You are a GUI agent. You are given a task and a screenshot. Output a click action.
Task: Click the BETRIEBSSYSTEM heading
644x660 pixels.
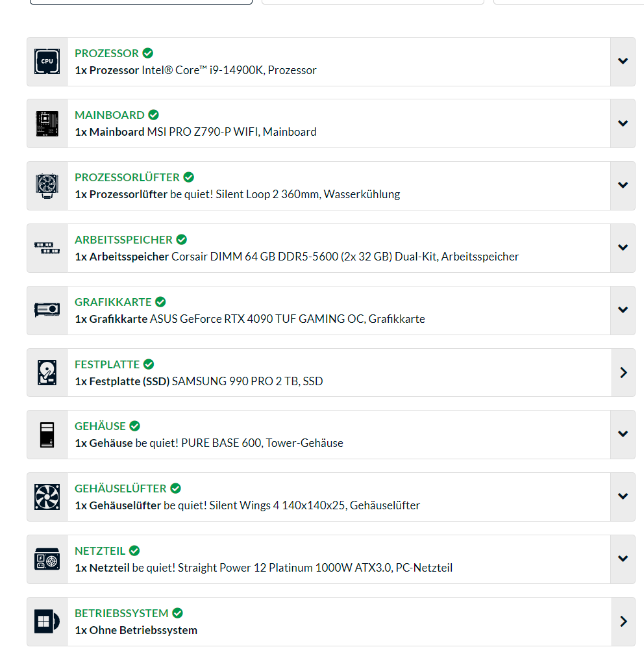(x=121, y=613)
